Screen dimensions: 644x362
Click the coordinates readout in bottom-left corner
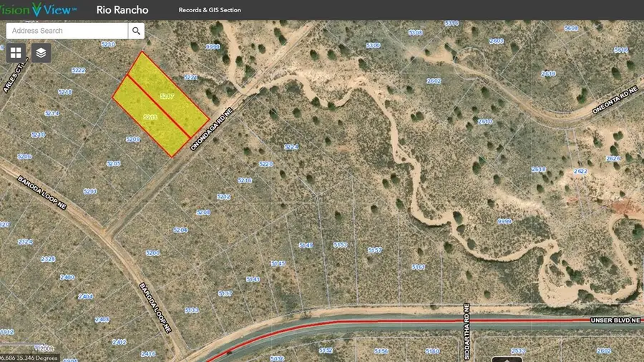pos(29,357)
